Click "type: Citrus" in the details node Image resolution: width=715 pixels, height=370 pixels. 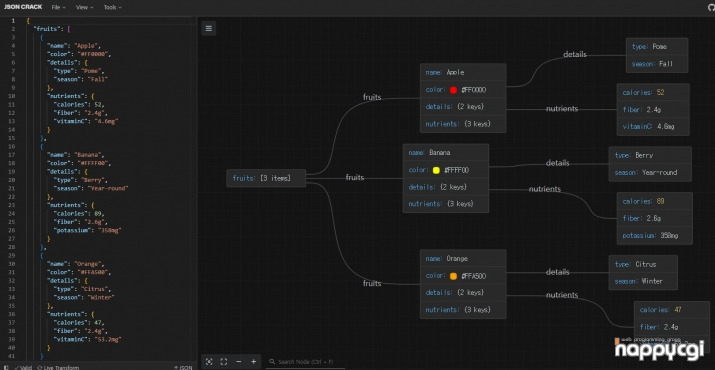click(x=643, y=264)
